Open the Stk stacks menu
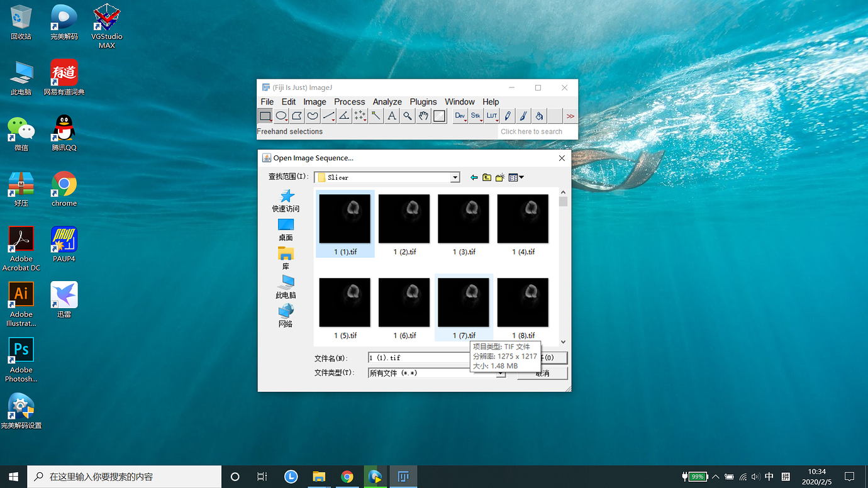 click(476, 116)
